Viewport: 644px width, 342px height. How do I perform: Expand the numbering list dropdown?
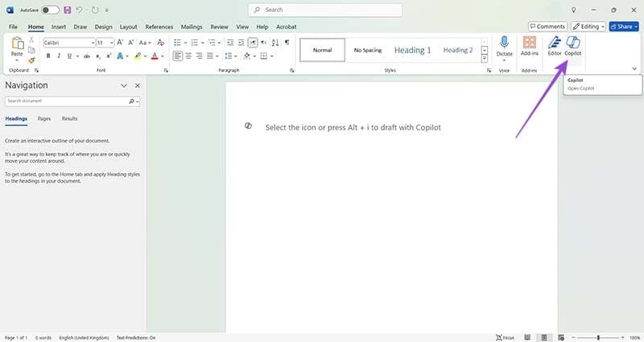coord(203,43)
